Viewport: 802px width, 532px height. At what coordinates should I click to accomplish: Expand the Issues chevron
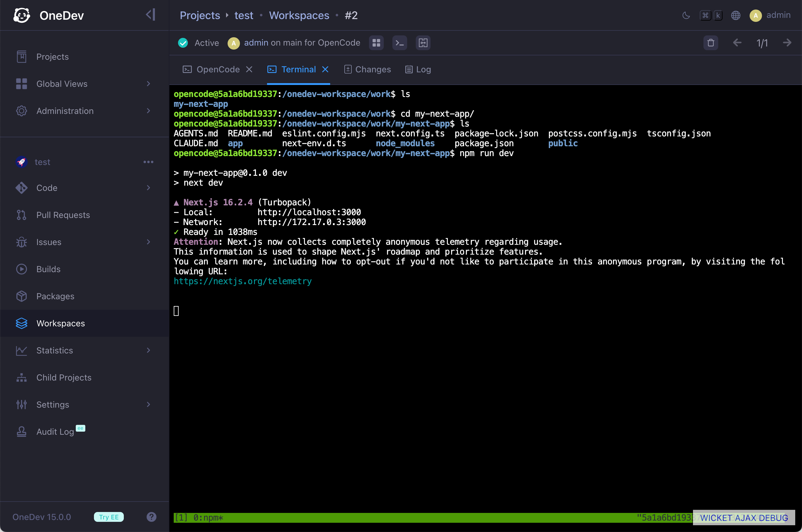point(148,242)
